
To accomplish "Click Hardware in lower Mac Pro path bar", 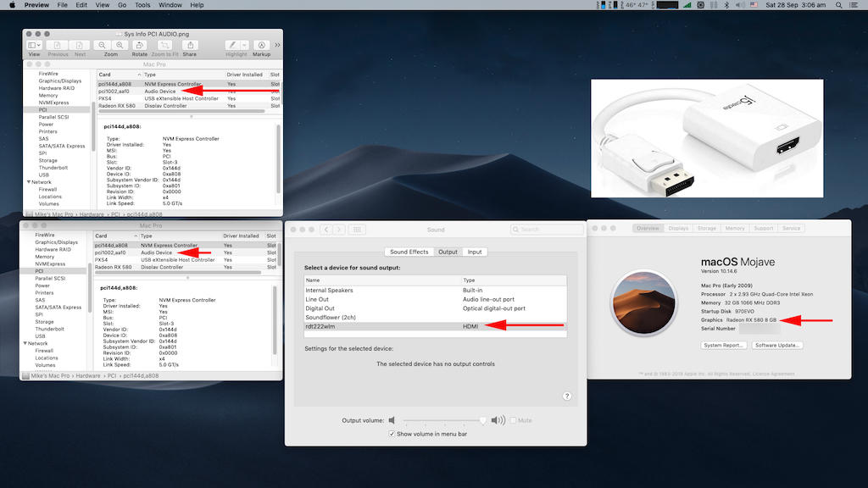I will point(88,375).
